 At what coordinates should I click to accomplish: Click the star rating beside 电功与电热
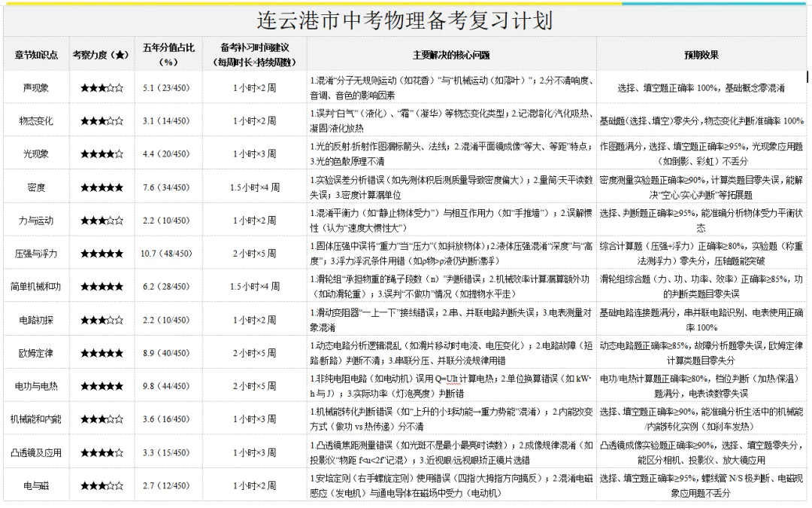point(100,388)
